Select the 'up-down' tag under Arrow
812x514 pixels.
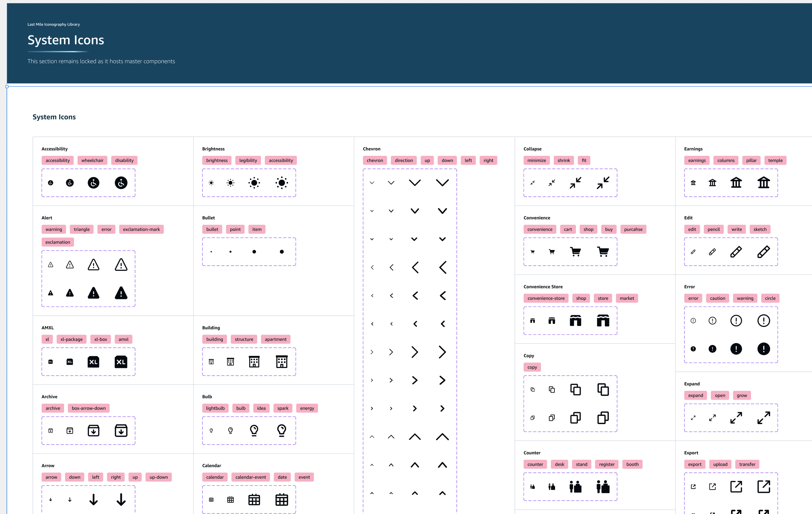tap(159, 477)
